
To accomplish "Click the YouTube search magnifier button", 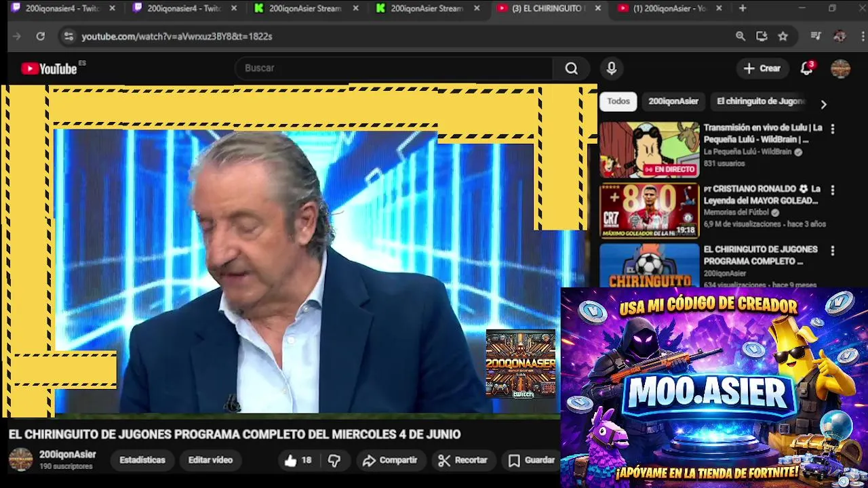I will tap(572, 68).
